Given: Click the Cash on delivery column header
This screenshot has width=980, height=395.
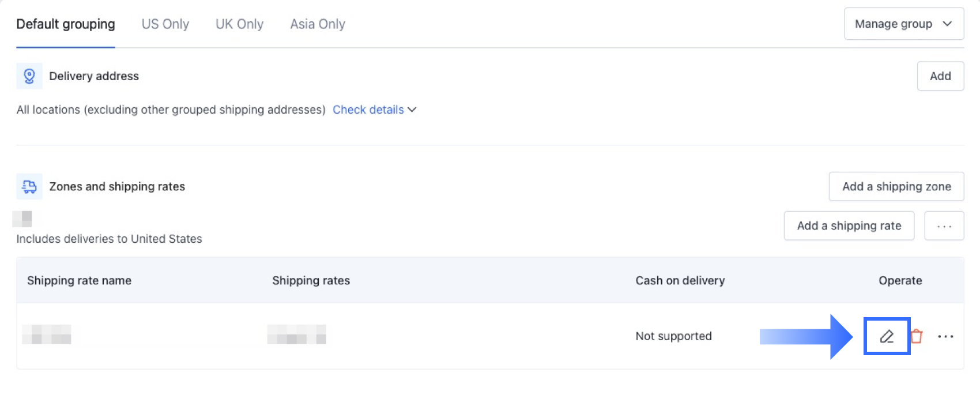Looking at the screenshot, I should coord(680,281).
